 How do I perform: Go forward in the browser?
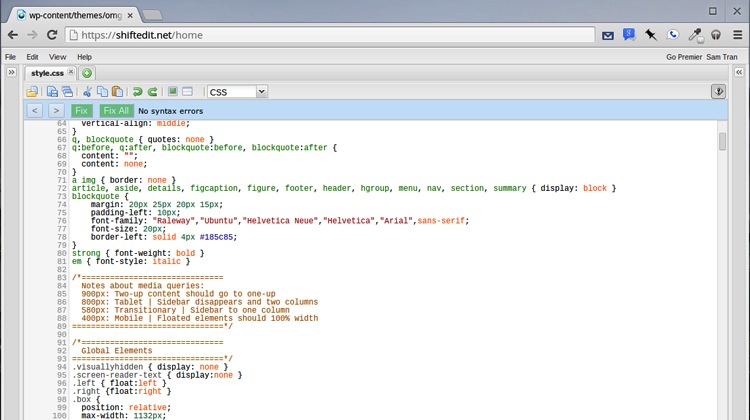[x=32, y=35]
